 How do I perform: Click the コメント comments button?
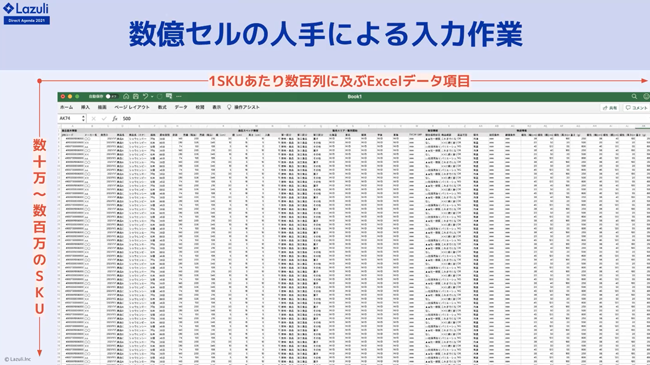pyautogui.click(x=636, y=108)
